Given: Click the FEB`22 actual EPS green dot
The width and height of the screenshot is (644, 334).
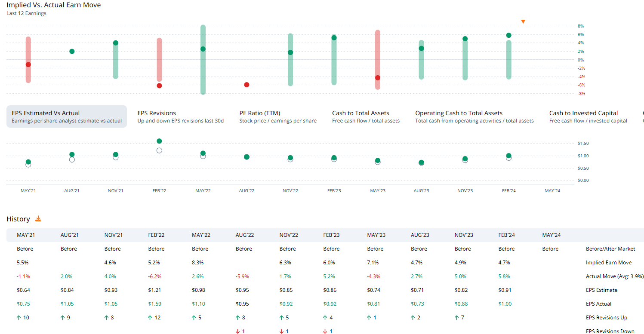Looking at the screenshot, I should point(159,141).
